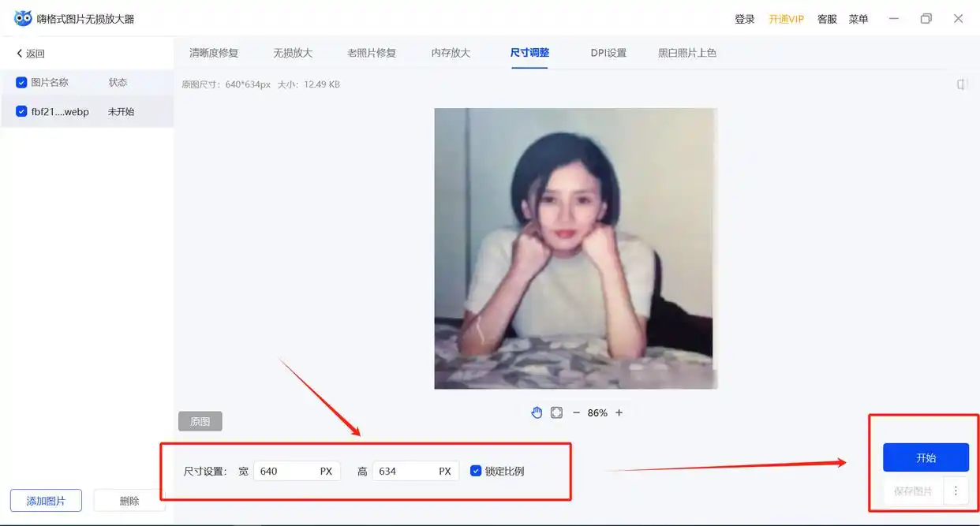The width and height of the screenshot is (980, 526).
Task: Click the 保存图片 button
Action: (913, 491)
